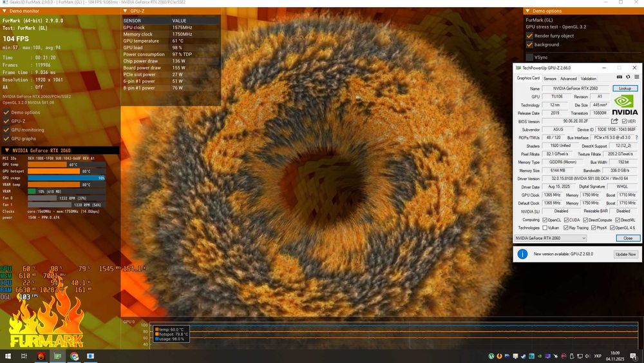The height and width of the screenshot is (363, 644).
Task: Toggle the OpenCL checkbox
Action: pos(545,220)
